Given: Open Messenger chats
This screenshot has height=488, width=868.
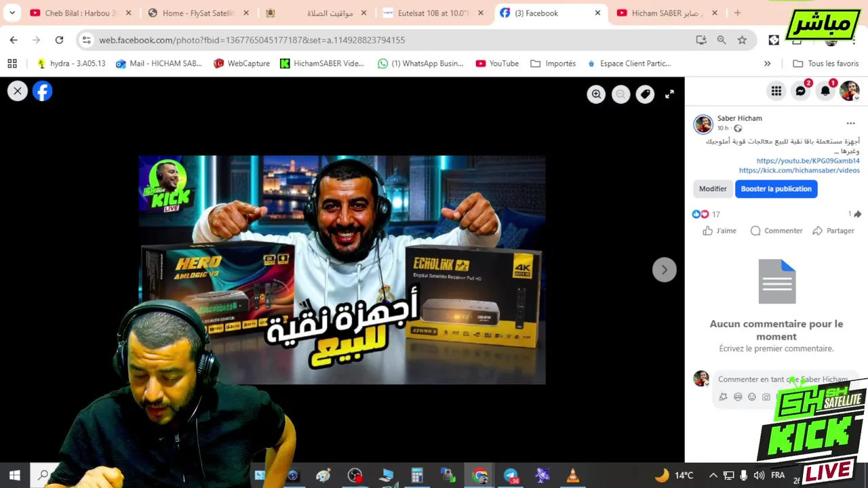Looking at the screenshot, I should [800, 91].
